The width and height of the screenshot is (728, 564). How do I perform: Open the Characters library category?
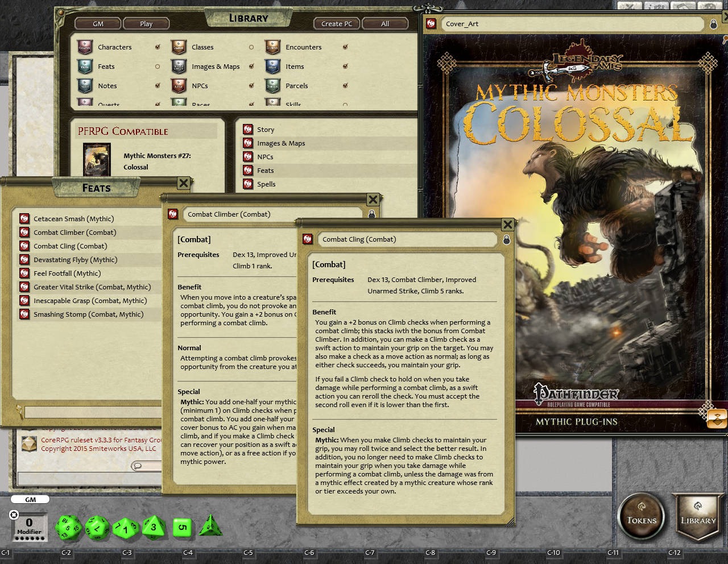tap(114, 47)
